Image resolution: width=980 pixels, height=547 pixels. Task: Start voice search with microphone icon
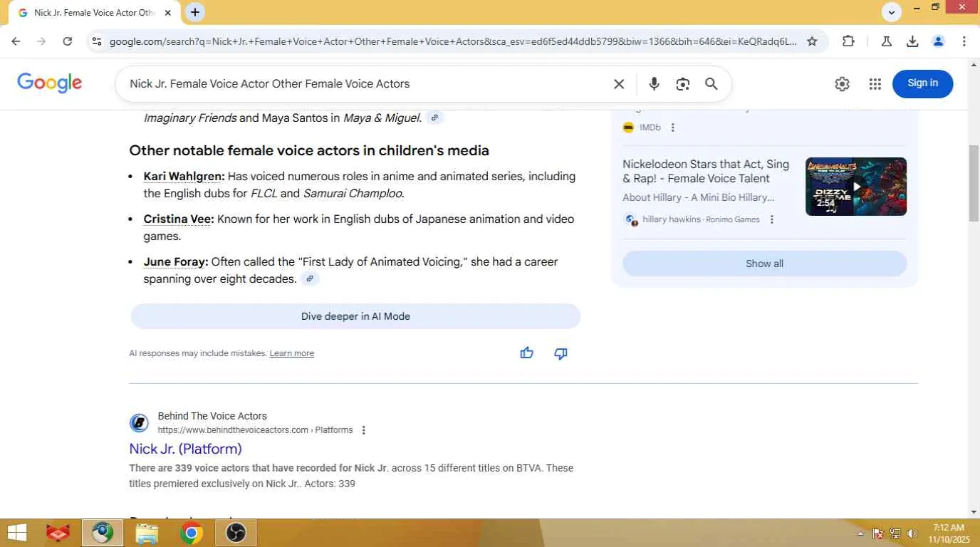[x=654, y=84]
